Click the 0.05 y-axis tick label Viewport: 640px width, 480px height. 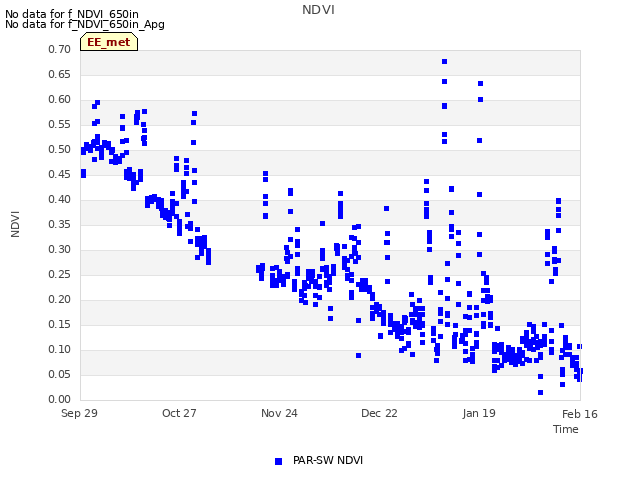(59, 374)
